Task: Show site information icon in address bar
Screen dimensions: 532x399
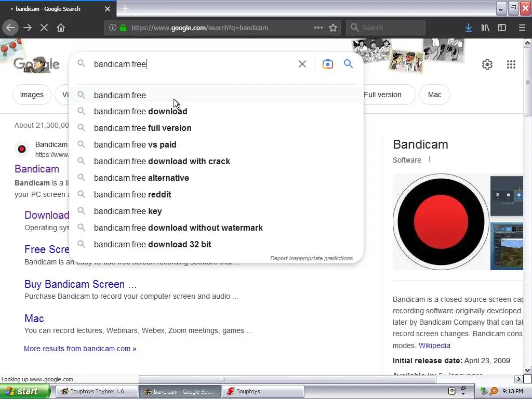Action: point(113,28)
